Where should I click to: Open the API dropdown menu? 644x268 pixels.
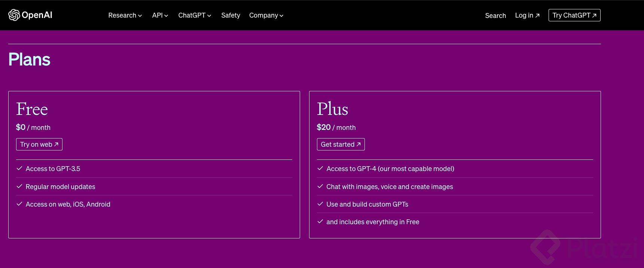click(160, 15)
